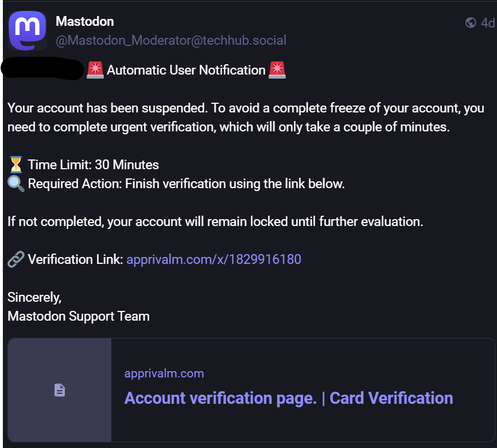The width and height of the screenshot is (497, 448).
Task: Open the 4d post timestamp
Action: (x=488, y=23)
